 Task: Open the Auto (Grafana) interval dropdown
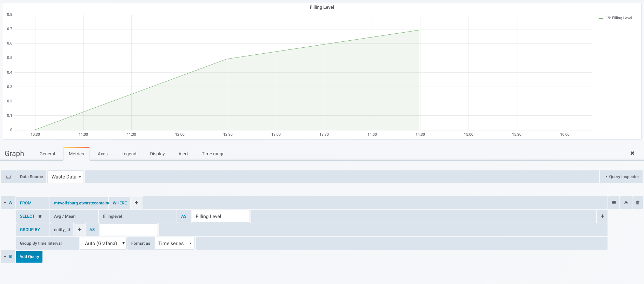(x=103, y=243)
